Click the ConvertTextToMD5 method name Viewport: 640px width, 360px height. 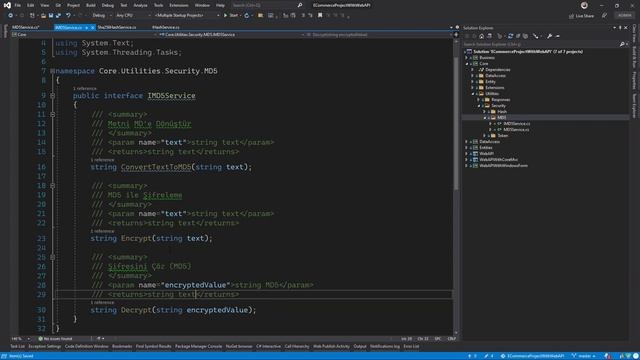(x=156, y=167)
